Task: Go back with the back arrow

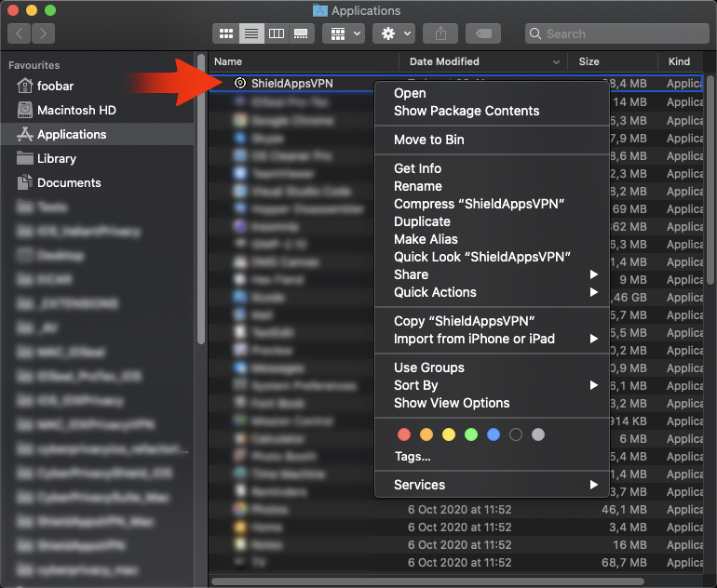Action: 20,33
